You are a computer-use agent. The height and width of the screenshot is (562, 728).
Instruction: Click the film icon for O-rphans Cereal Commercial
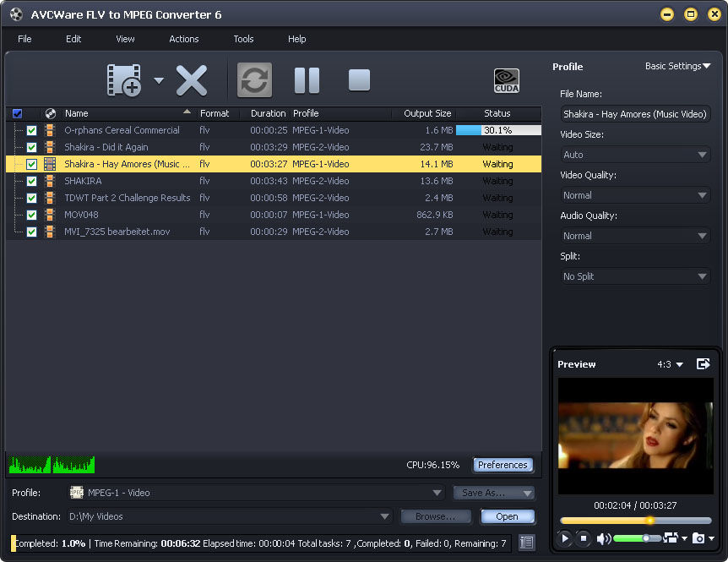pos(50,130)
